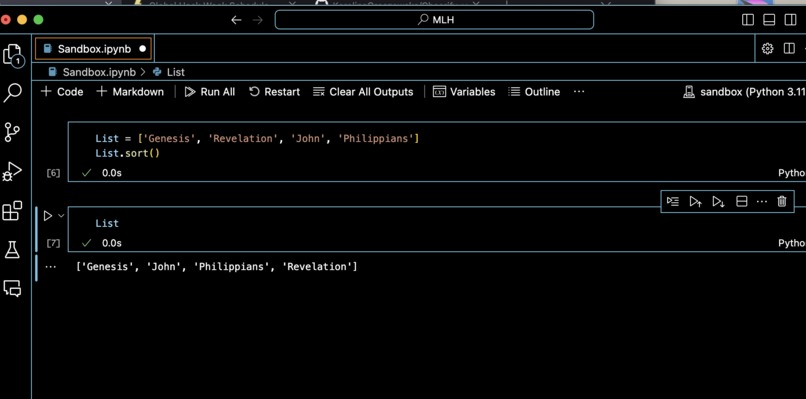The height and width of the screenshot is (399, 806).
Task: Change language mode of first cell
Action: coord(792,173)
